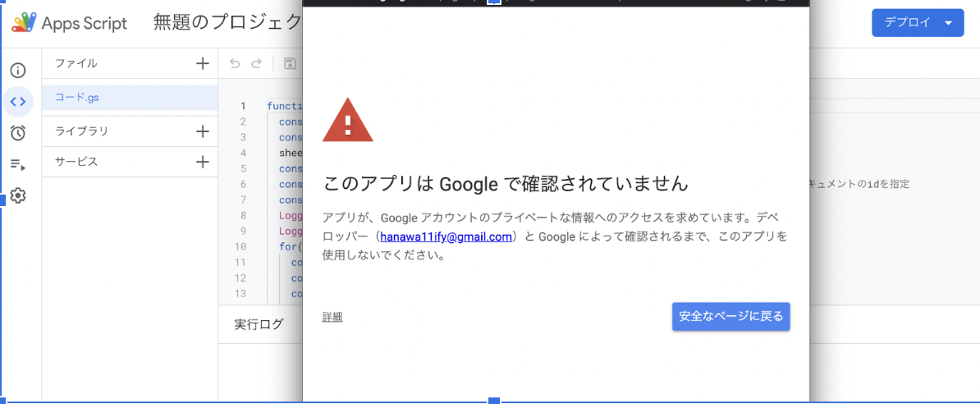Open the Overview info icon in sidebar
This screenshot has width=980, height=404.
(x=18, y=71)
